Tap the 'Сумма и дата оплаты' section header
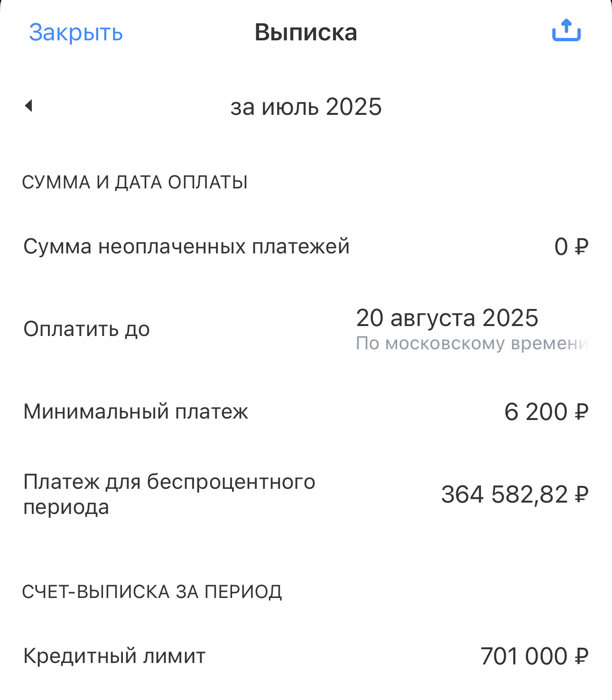Image resolution: width=612 pixels, height=700 pixels. pyautogui.click(x=135, y=182)
